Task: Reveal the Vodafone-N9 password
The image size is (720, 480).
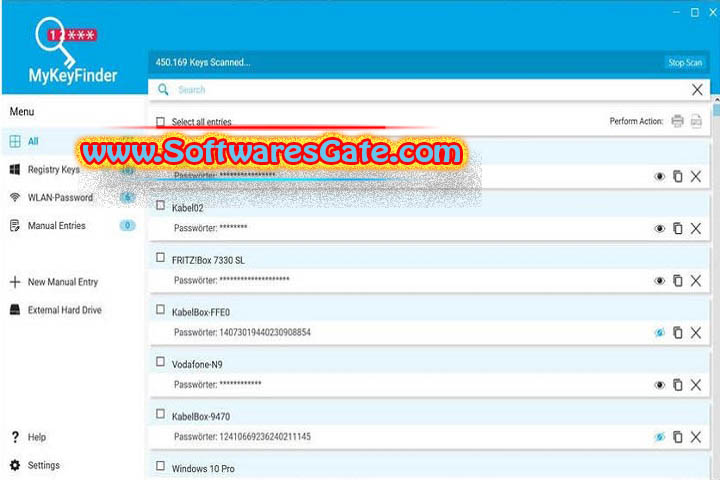Action: [659, 385]
